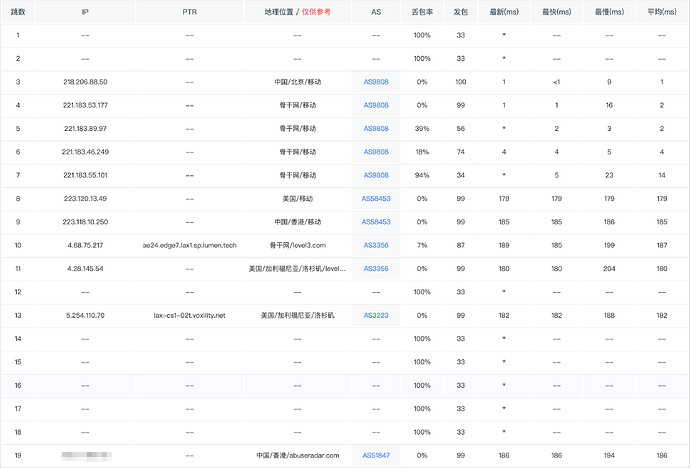
Task: Select PTR ae24.edge7.lax1.sp.lumen.tech
Action: (x=190, y=245)
